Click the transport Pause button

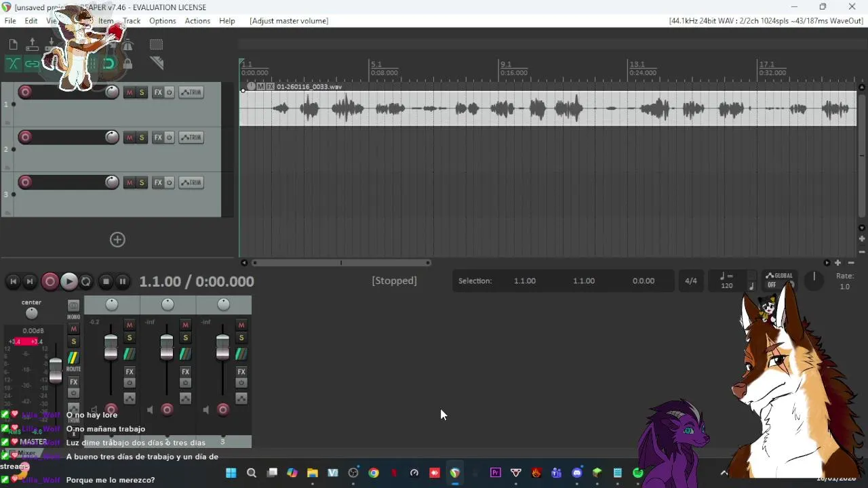123,281
